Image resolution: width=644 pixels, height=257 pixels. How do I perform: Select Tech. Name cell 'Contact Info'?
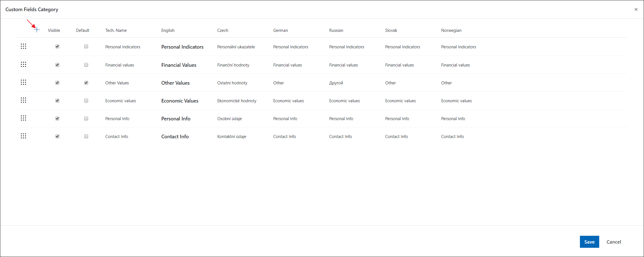click(x=117, y=137)
